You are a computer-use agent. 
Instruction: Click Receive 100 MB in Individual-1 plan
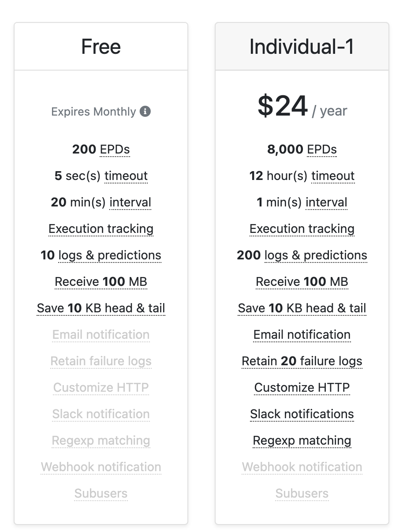[302, 282]
